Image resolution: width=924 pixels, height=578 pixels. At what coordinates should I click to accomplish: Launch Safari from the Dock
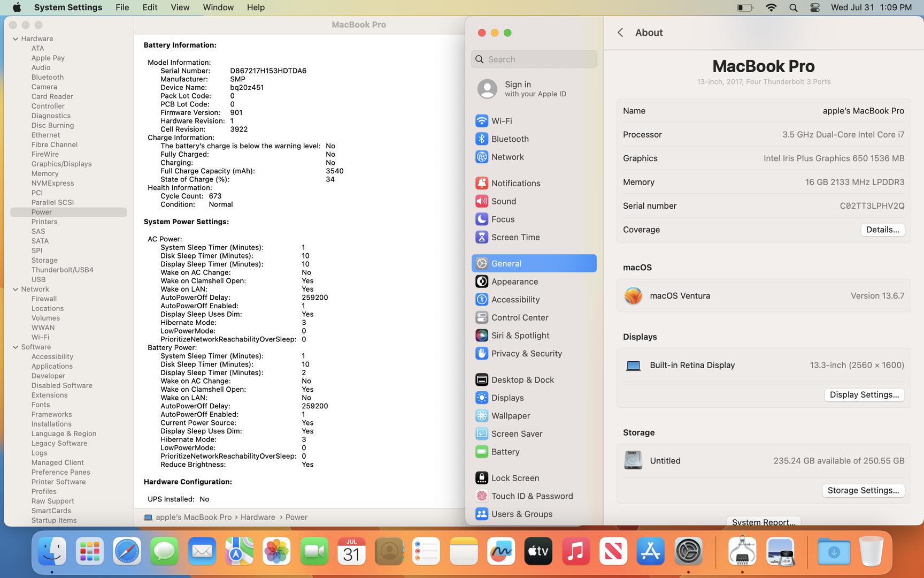tap(127, 551)
